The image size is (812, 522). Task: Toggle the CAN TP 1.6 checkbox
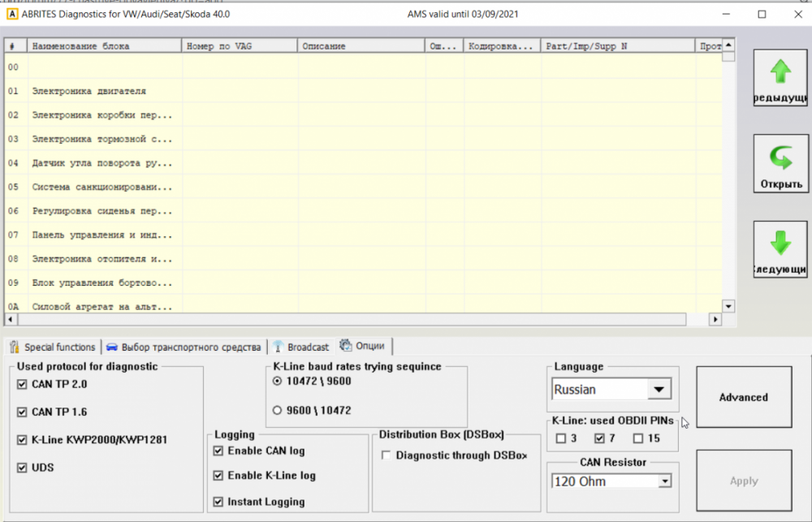(22, 412)
